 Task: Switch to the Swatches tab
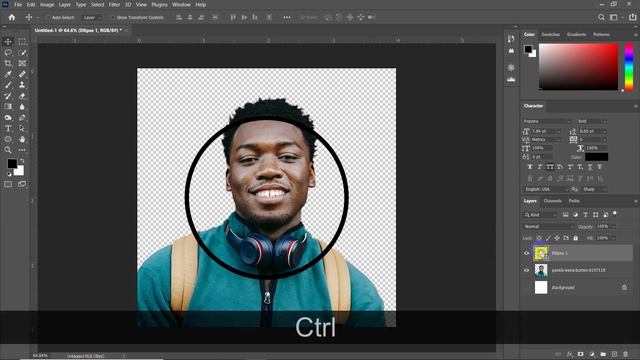tap(551, 34)
